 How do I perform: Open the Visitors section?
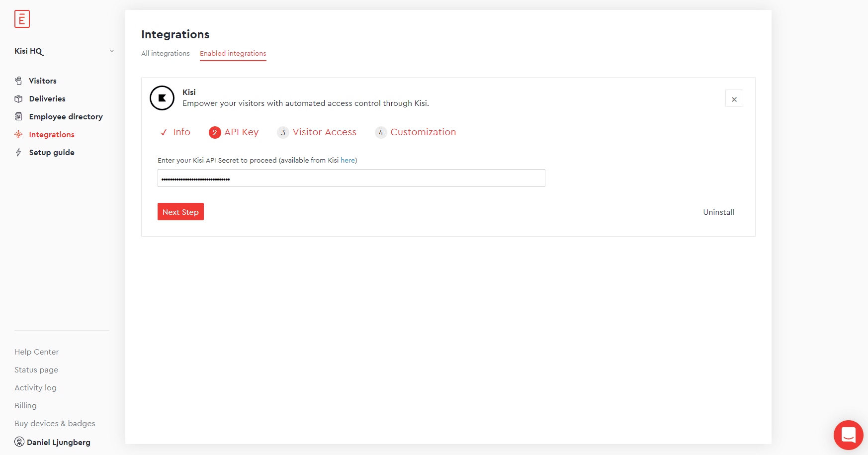click(x=43, y=81)
